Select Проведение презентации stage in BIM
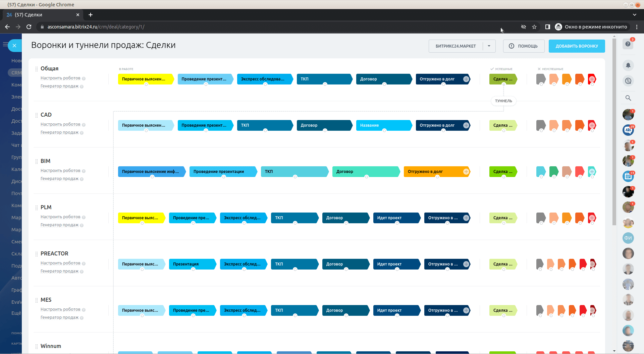The image size is (644, 354). point(223,172)
